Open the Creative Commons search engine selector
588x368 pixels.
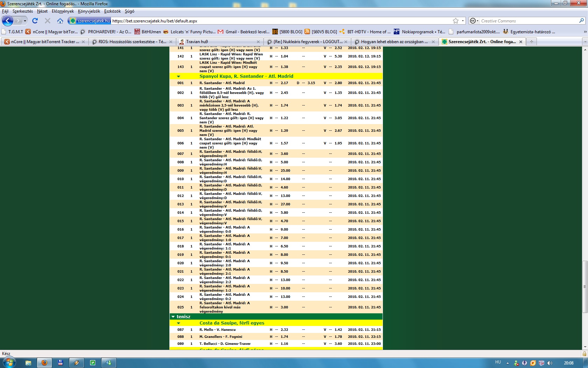pos(474,21)
